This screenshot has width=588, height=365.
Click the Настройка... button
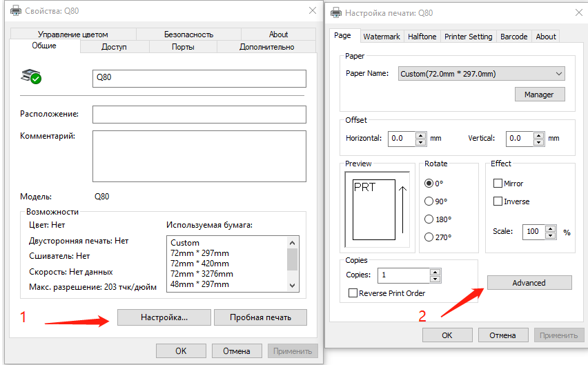click(x=164, y=317)
